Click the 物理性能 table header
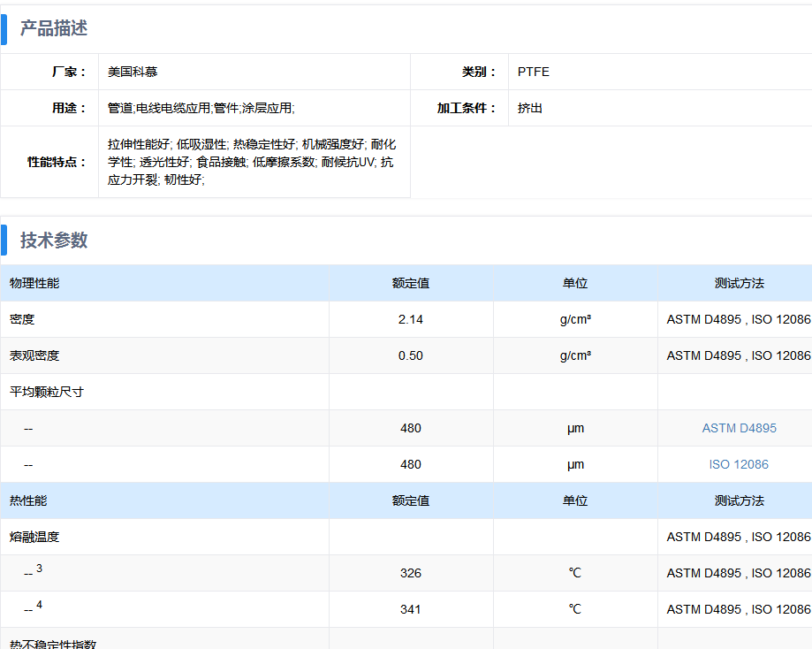 coord(35,283)
